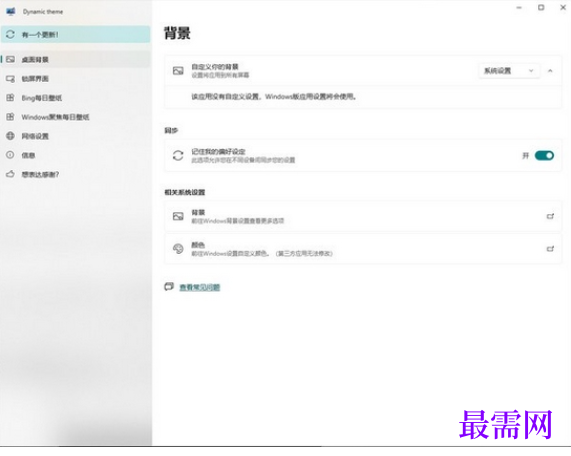571x456 pixels.
Task: Minimize the Dynamic theme window
Action: pyautogui.click(x=519, y=8)
